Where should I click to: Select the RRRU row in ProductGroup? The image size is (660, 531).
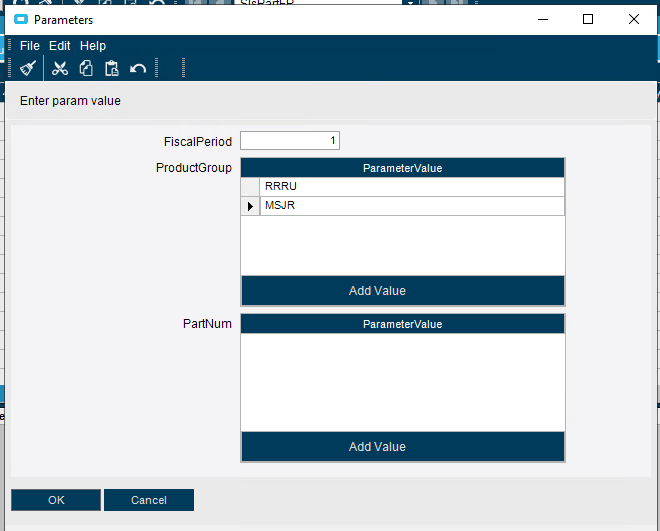click(402, 187)
